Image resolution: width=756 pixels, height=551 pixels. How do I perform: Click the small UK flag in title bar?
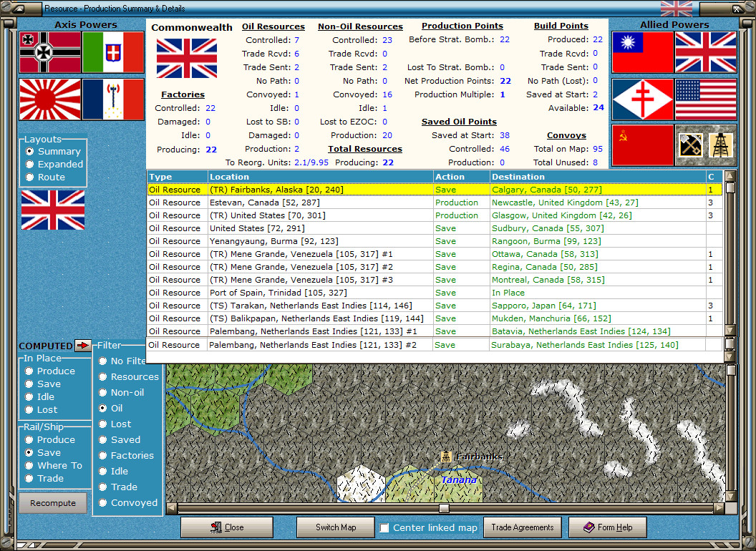676,8
